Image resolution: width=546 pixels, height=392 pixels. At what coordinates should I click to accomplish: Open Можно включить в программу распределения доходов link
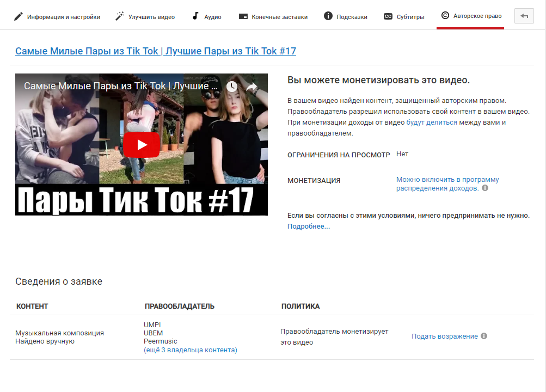447,184
